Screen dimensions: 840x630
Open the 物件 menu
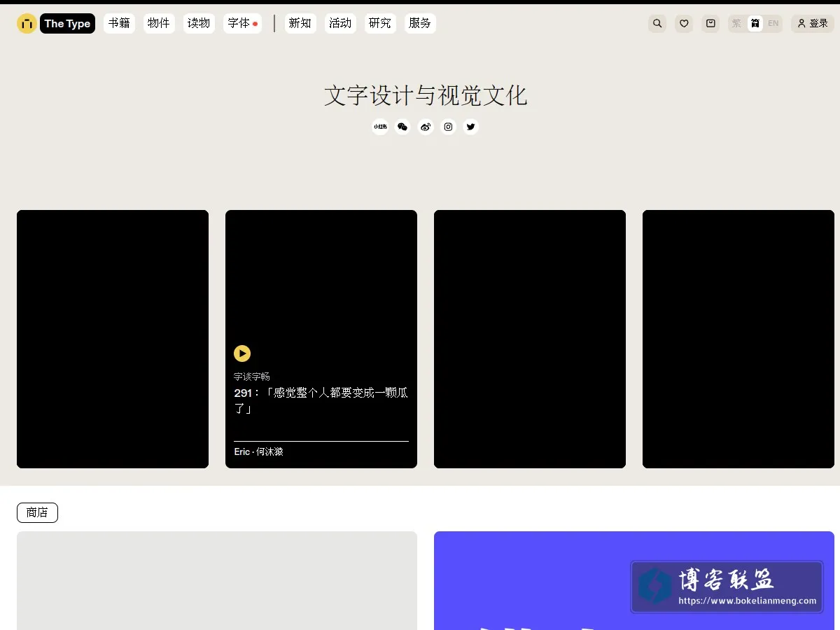pos(159,23)
